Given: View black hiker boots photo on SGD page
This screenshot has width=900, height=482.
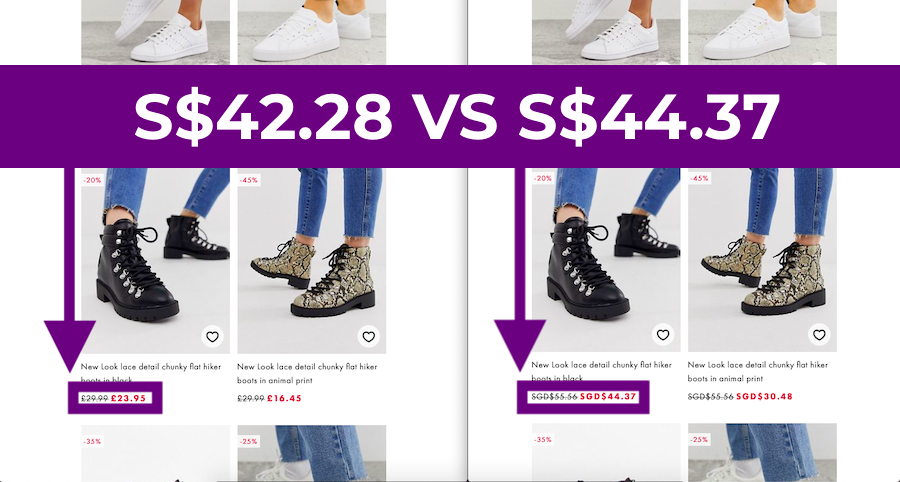Looking at the screenshot, I should (606, 259).
